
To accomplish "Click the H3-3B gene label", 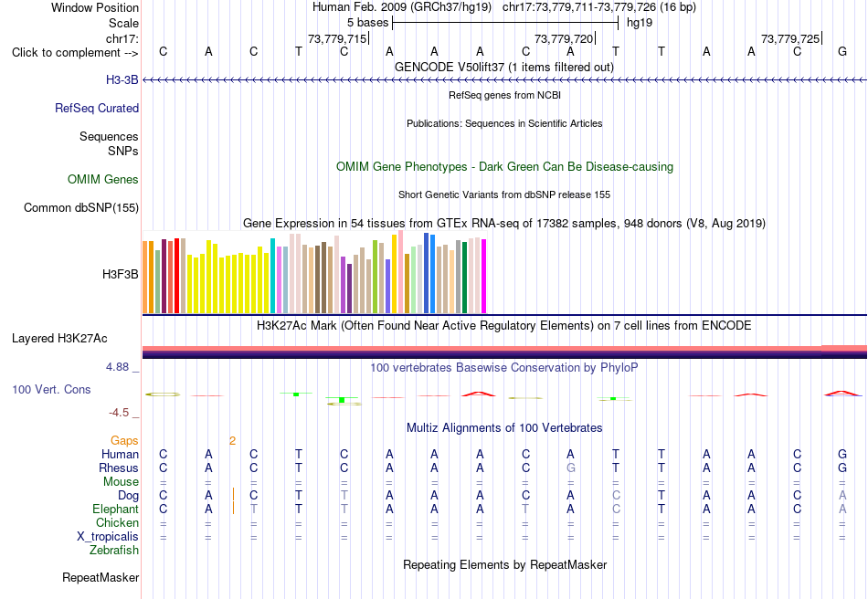I will click(x=122, y=79).
